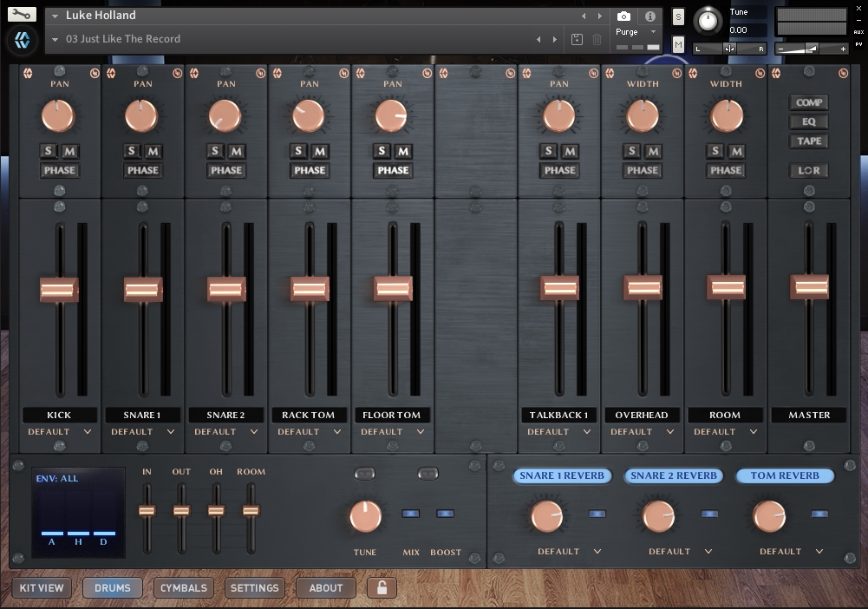The width and height of the screenshot is (868, 609).
Task: Toggle Tom Reverb enable light
Action: click(819, 514)
